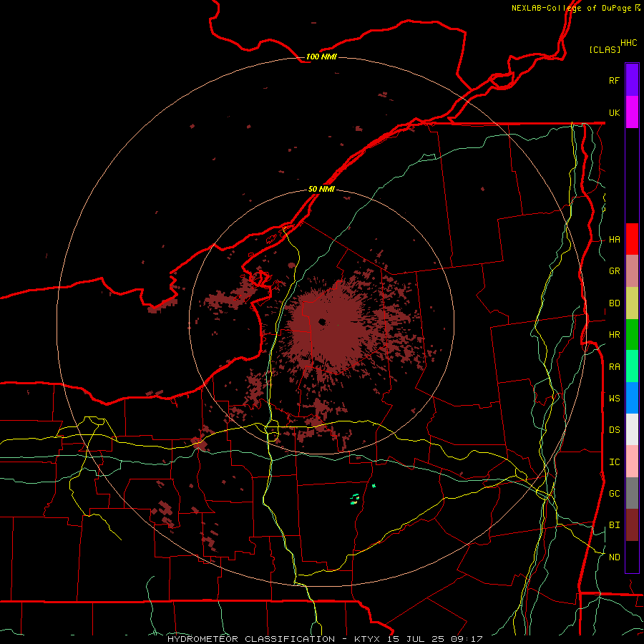Click the 'BD' legend label
644x644 pixels.
(614, 303)
